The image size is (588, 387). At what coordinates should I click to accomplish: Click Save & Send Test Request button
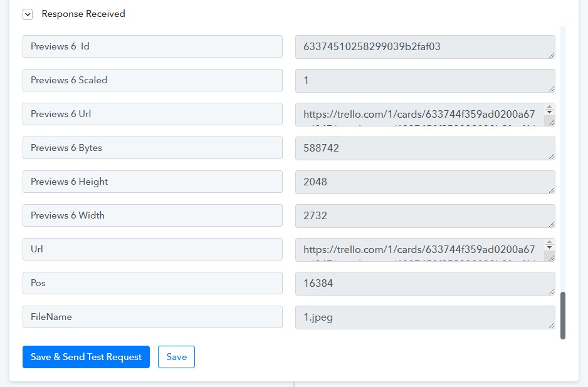click(x=86, y=357)
